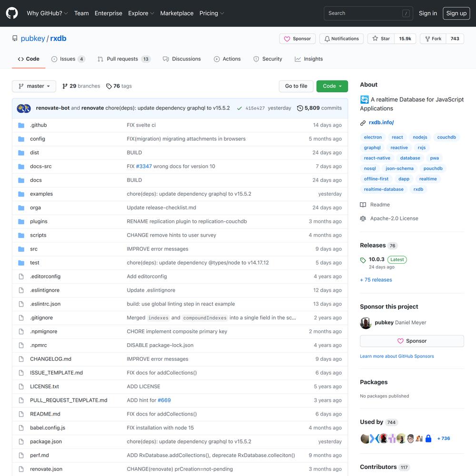Open the + 75 releases link
476x476 pixels.
coord(376,279)
